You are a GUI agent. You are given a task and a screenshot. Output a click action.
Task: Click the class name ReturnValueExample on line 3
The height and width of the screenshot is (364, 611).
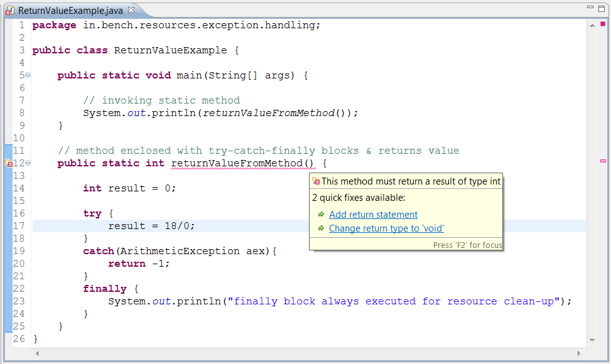[170, 50]
